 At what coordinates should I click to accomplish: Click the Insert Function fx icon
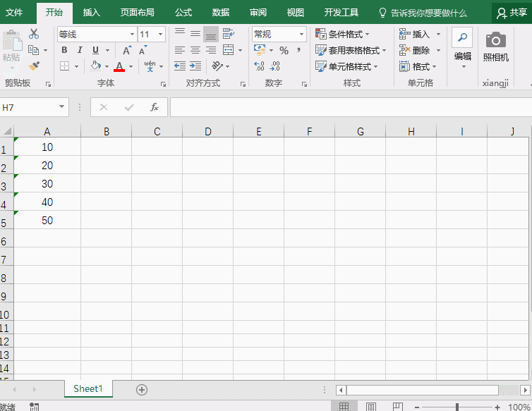coord(154,107)
